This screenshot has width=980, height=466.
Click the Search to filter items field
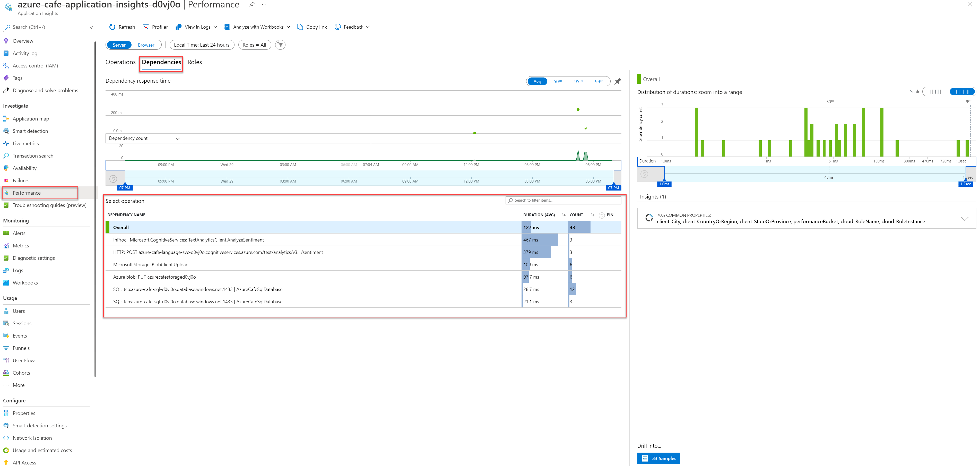point(563,200)
